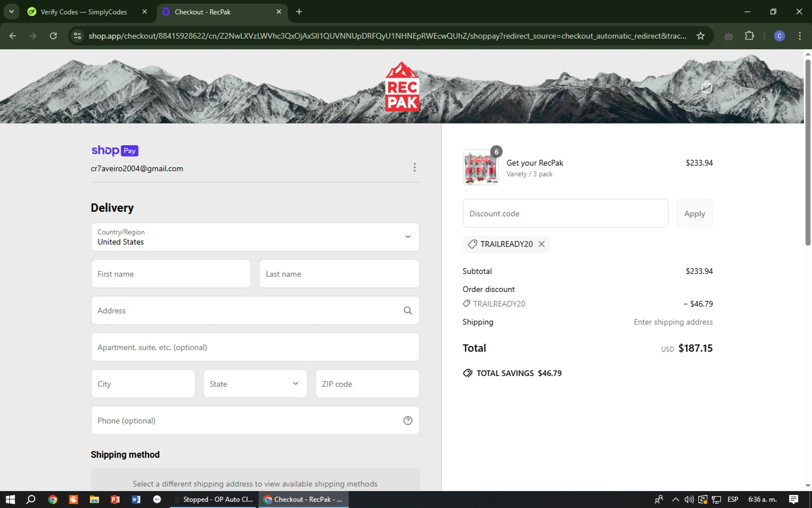The image size is (812, 508).
Task: Click the page vertical scrollbar
Action: tap(808, 153)
